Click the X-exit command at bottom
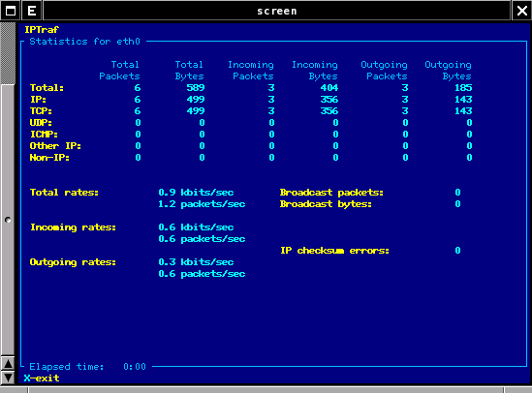532x393 pixels. (42, 378)
